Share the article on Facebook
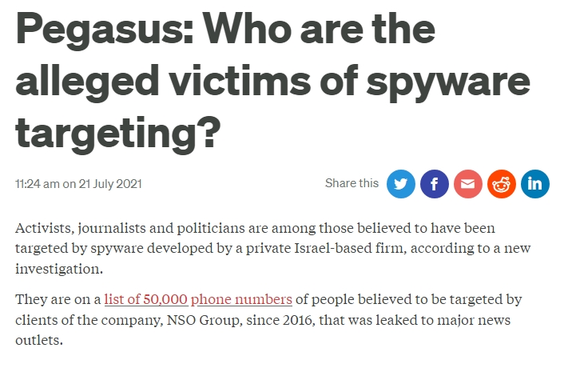The height and width of the screenshot is (368, 588). [x=435, y=184]
